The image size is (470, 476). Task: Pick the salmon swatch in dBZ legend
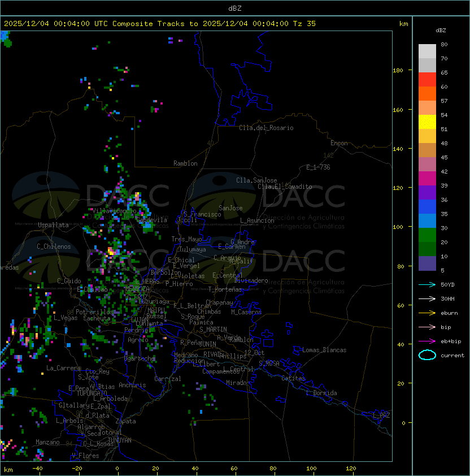coord(427,108)
